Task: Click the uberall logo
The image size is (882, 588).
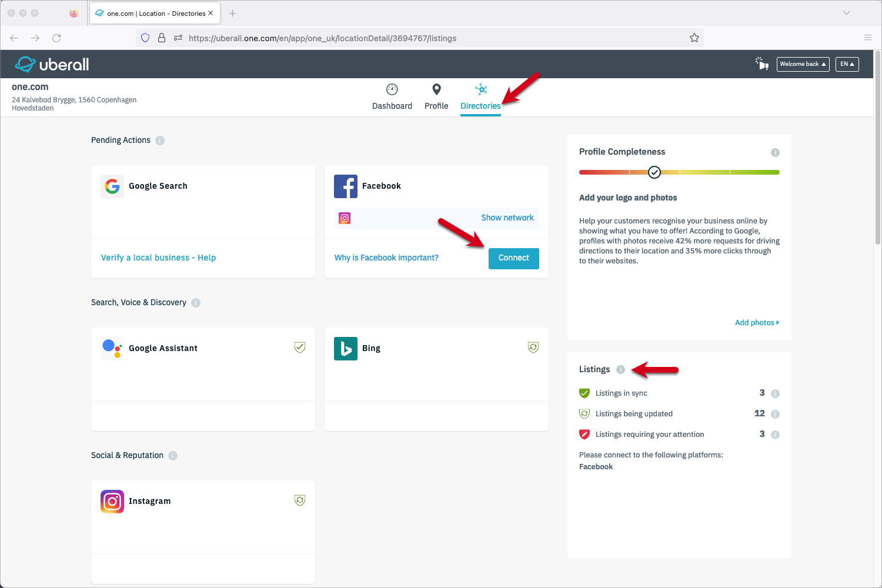Action: 52,64
